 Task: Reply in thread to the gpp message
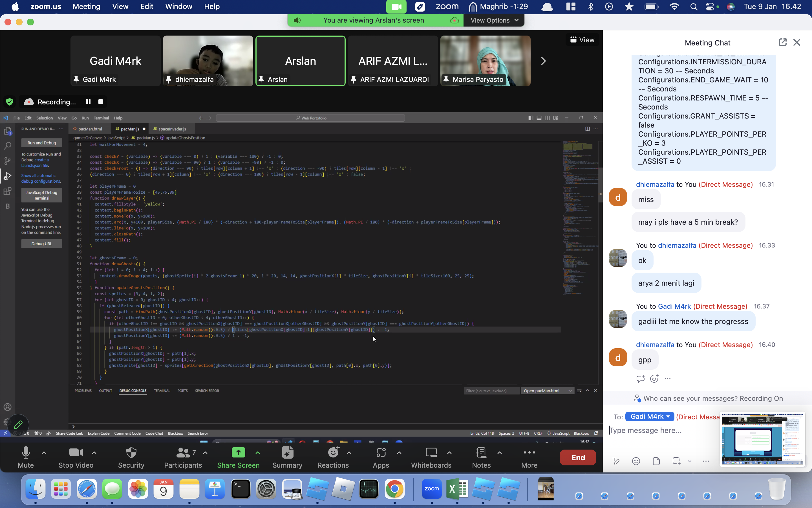pos(640,379)
